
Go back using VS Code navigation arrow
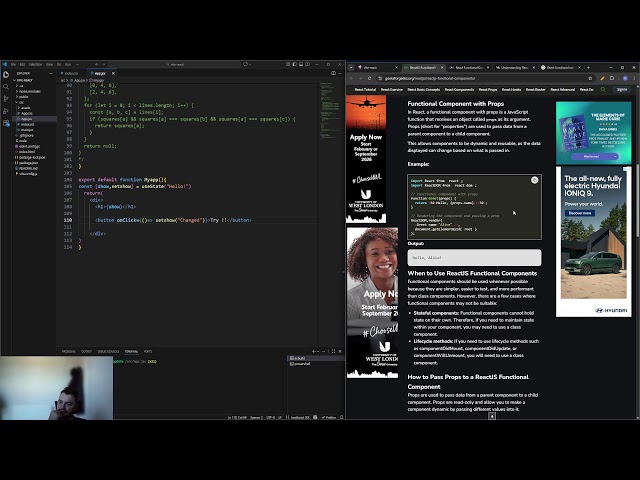96,64
